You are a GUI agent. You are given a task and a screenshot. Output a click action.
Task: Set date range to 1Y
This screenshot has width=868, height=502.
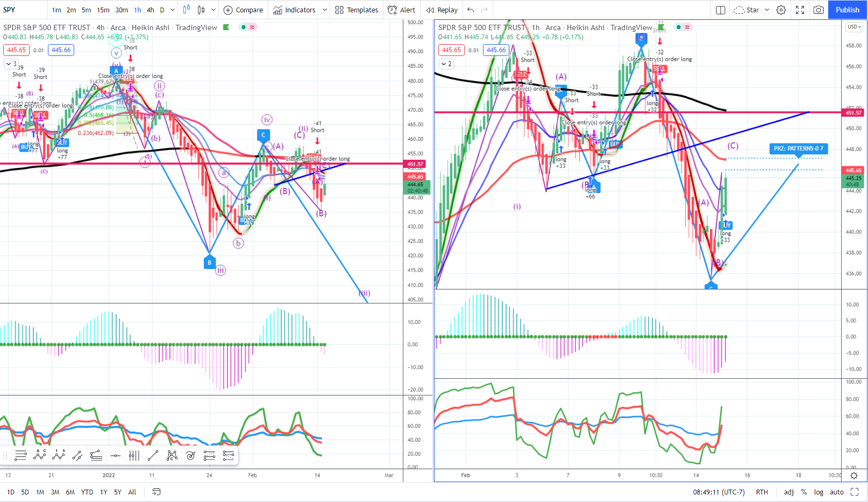click(104, 492)
